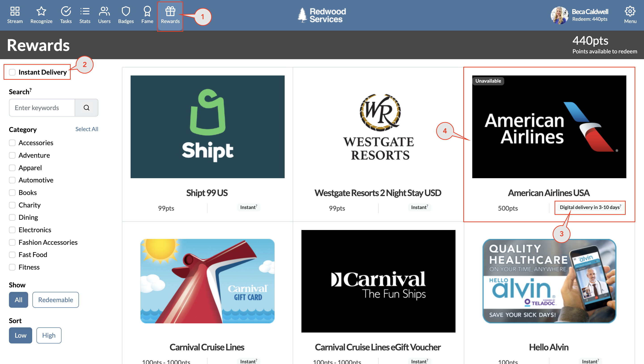Open the Rewards gift icon
This screenshot has height=364, width=644.
(x=170, y=11)
